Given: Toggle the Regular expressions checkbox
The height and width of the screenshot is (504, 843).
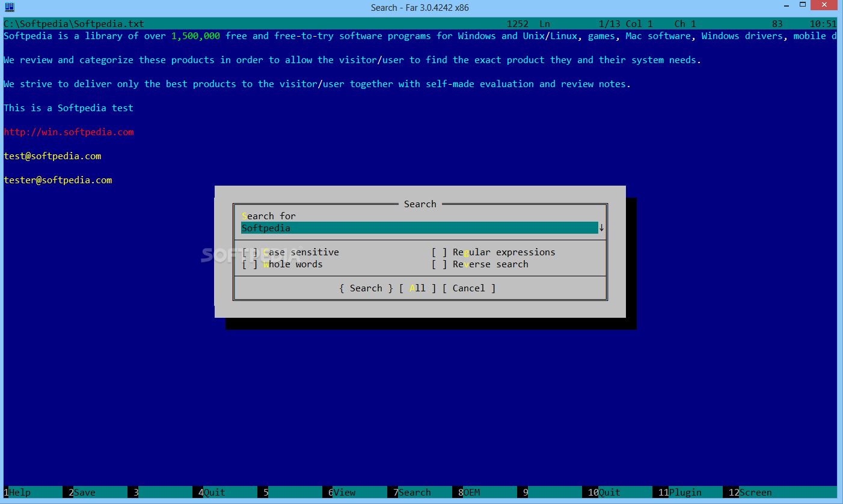Looking at the screenshot, I should click(x=494, y=252).
